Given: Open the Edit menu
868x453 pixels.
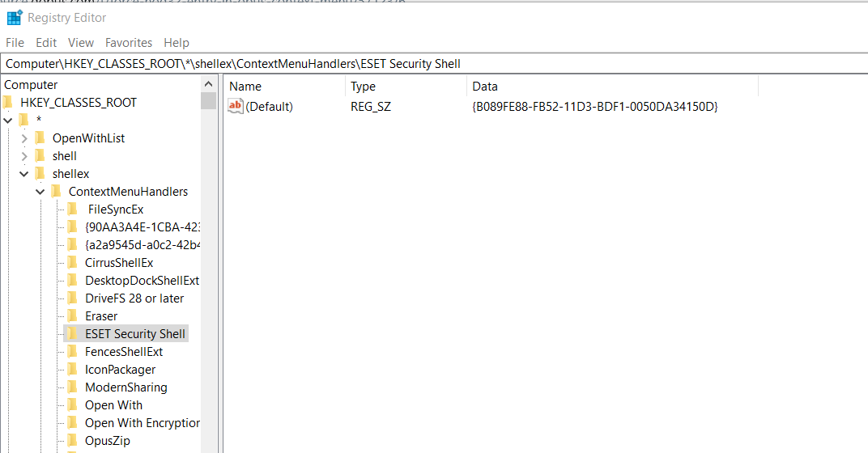Looking at the screenshot, I should pos(46,43).
